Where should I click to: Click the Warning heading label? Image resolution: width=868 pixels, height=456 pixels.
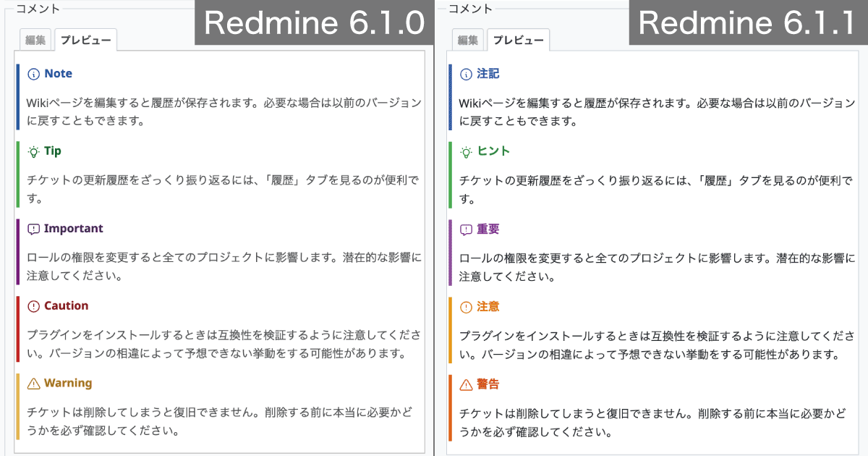coord(68,383)
